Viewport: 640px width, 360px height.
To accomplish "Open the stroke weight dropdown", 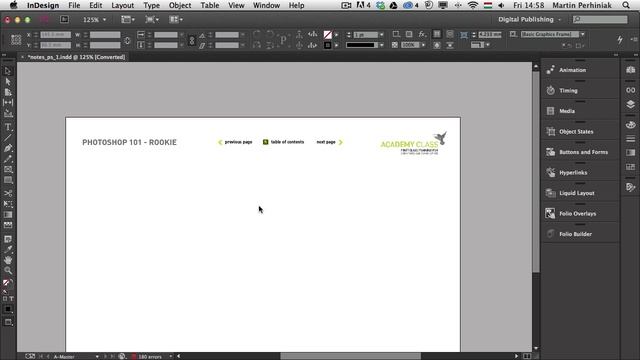I will tap(382, 35).
